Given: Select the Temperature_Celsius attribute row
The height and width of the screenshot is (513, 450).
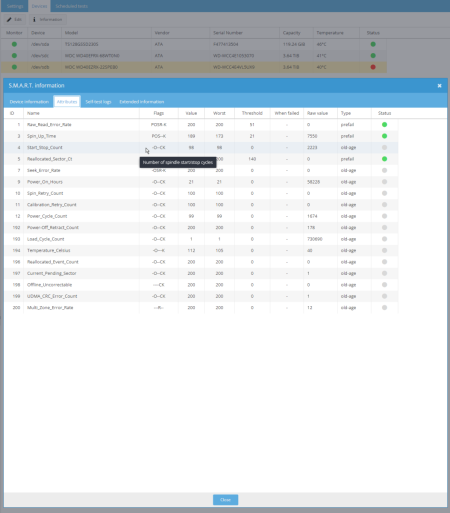Looking at the screenshot, I should pyautogui.click(x=201, y=250).
